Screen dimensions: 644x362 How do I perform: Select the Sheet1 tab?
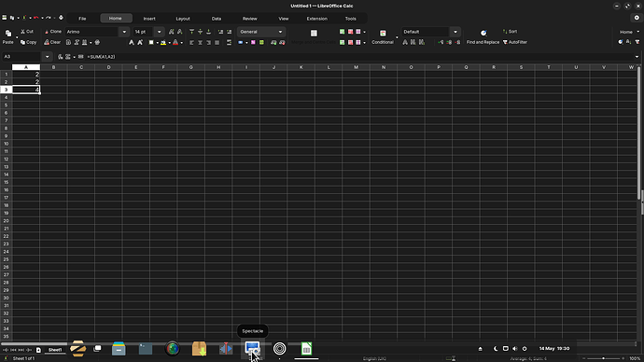tap(55, 350)
